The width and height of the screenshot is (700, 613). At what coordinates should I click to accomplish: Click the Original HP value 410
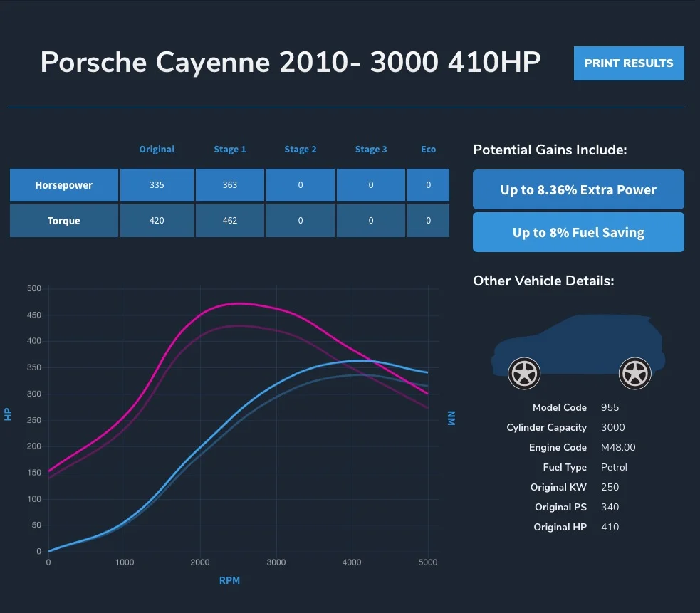point(610,527)
